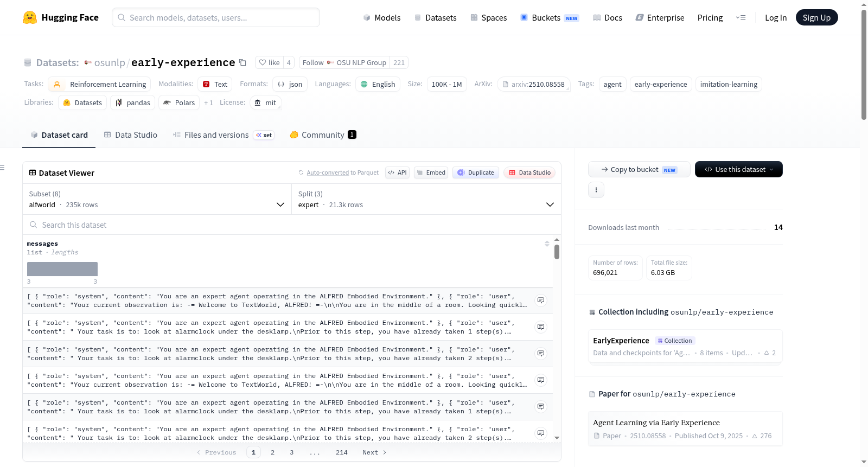The width and height of the screenshot is (868, 467).
Task: Open the navigation overflow menu icon
Action: [x=741, y=17]
